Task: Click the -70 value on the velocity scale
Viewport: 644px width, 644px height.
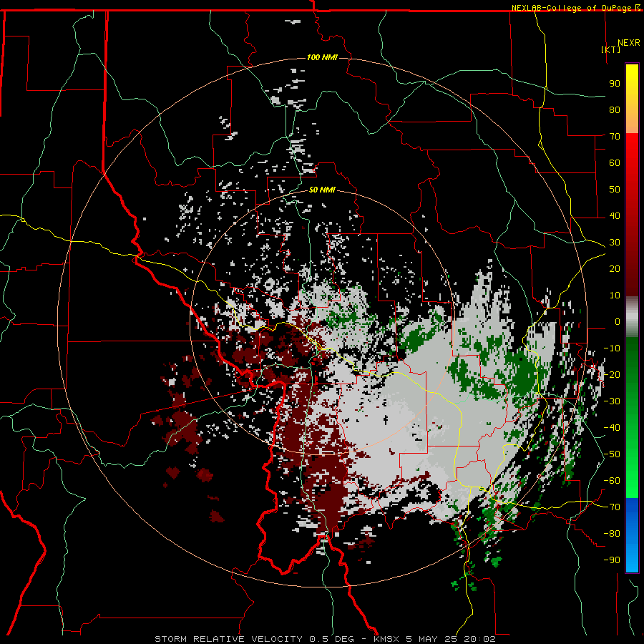Action: click(x=612, y=507)
